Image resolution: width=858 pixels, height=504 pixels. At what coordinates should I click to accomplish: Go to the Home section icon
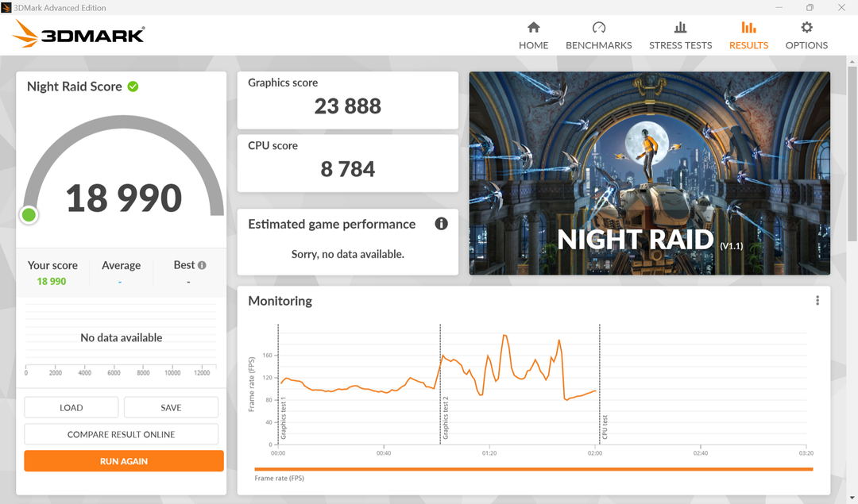(x=533, y=28)
